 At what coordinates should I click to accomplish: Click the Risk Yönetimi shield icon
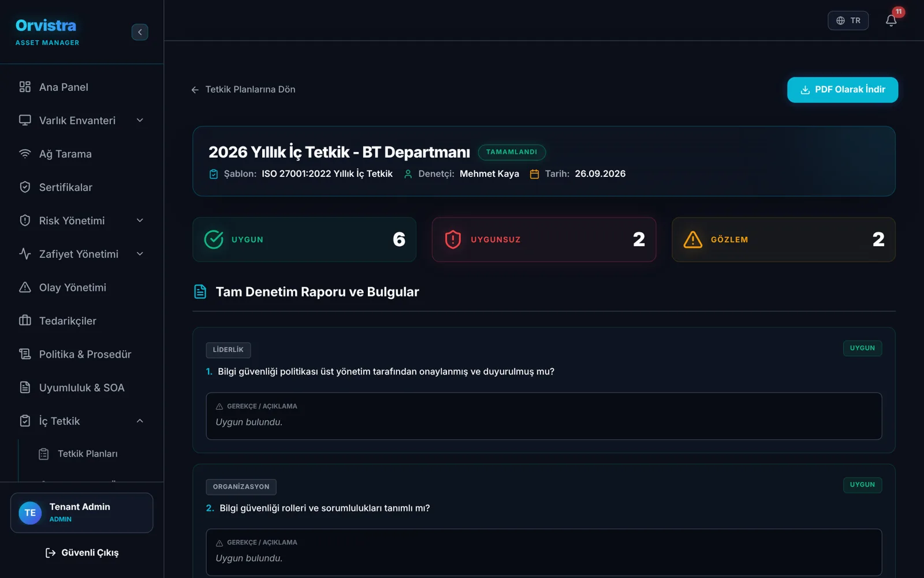coord(25,220)
